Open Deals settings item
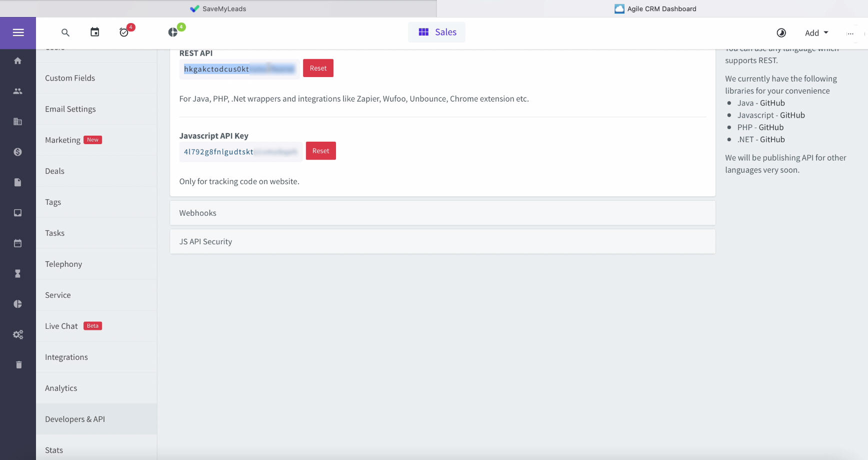The image size is (868, 460). point(96,171)
